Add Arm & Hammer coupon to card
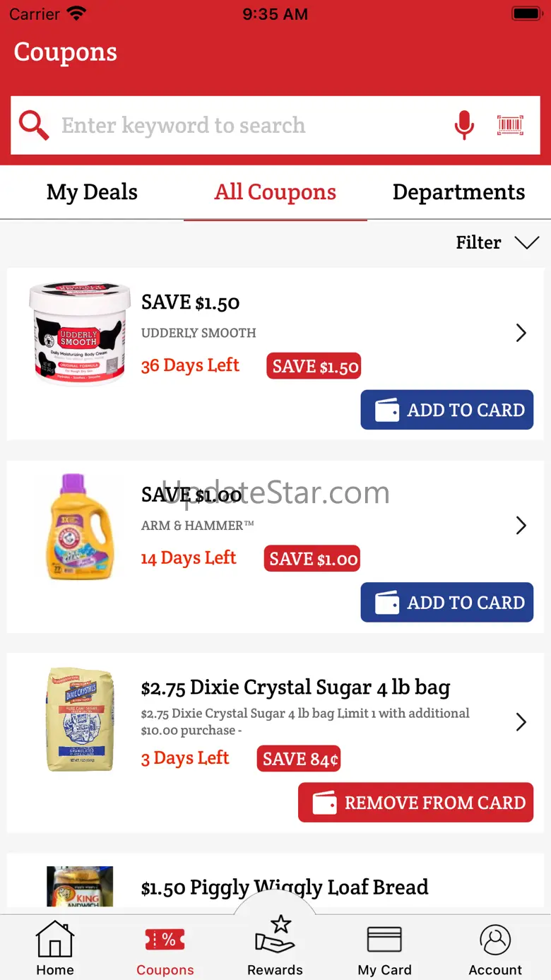This screenshot has height=980, width=551. click(446, 602)
